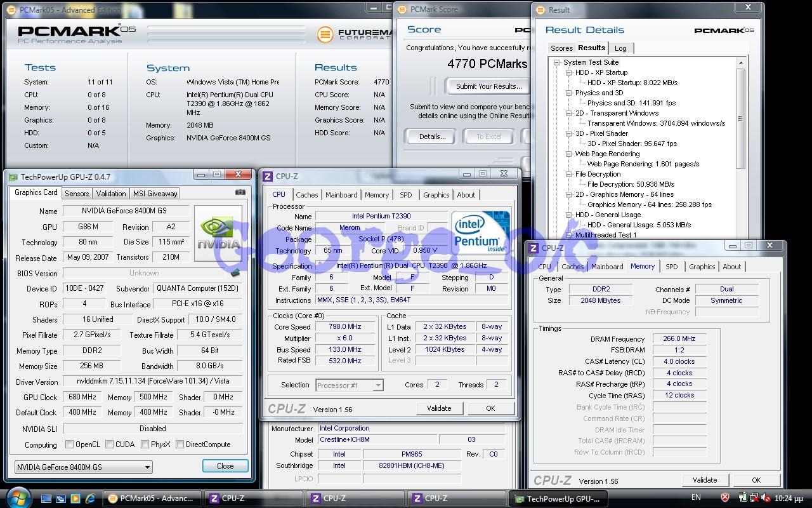
Task: Click Result window title bar icon
Action: pos(540,10)
